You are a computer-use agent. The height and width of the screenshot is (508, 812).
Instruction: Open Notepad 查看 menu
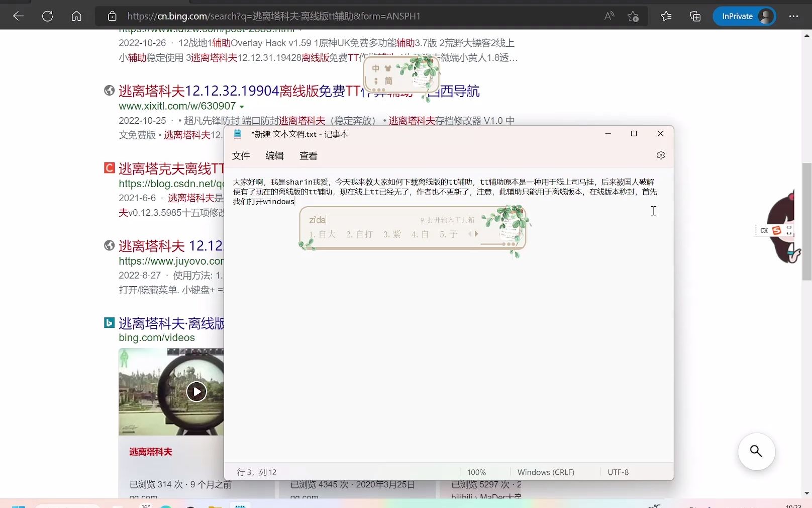(x=308, y=156)
